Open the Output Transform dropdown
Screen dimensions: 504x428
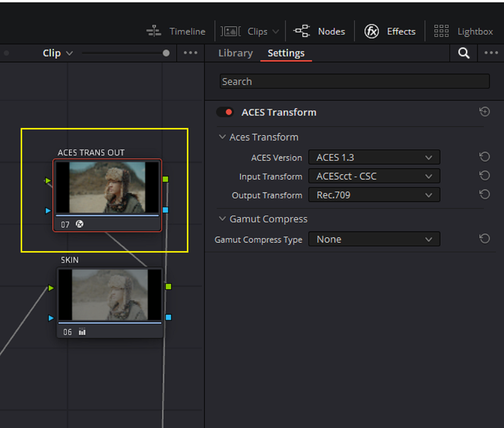[x=374, y=195]
